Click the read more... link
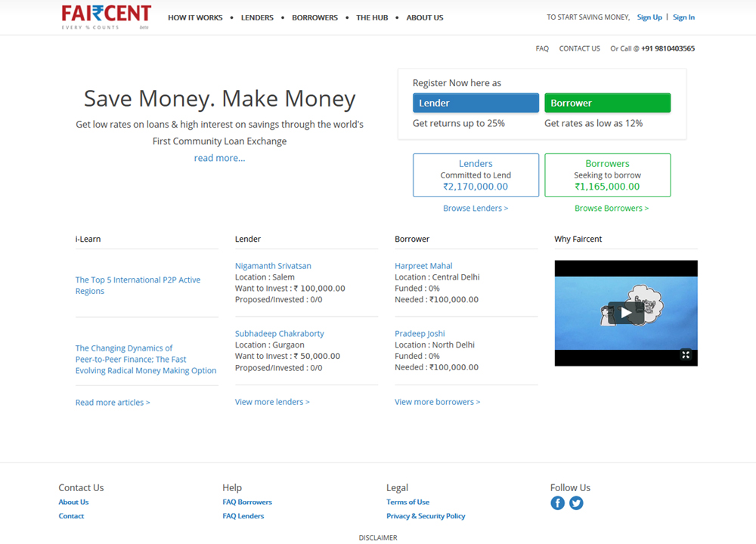Screen dimensions: 756x544 click(219, 158)
